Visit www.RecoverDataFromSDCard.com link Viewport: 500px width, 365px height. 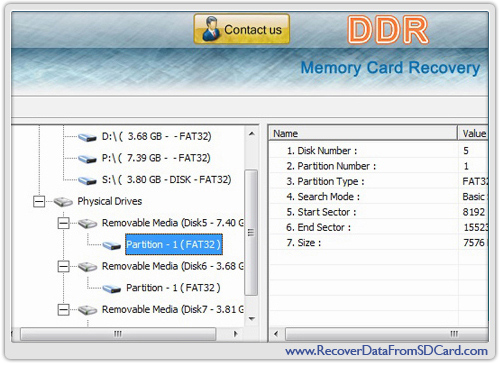(386, 351)
